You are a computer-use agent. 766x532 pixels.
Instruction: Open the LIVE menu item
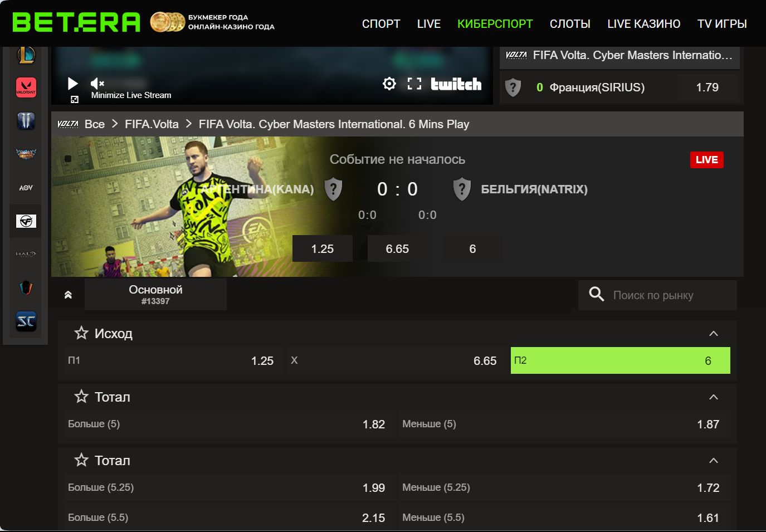[x=429, y=24]
